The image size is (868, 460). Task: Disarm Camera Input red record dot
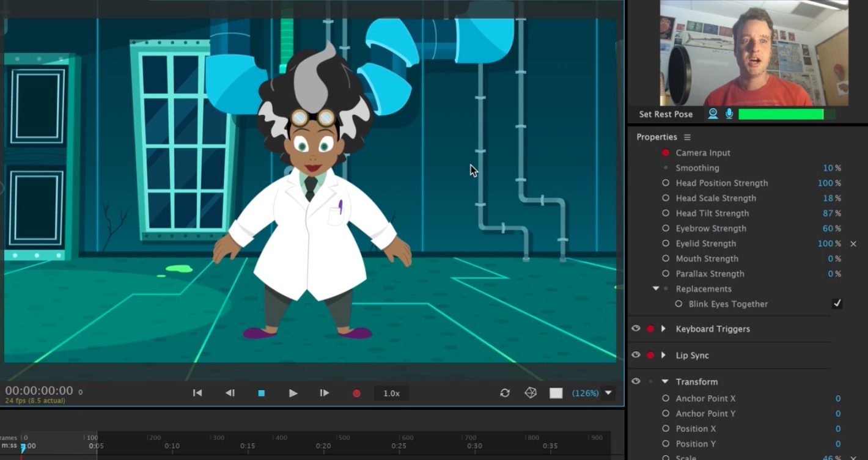pyautogui.click(x=666, y=153)
